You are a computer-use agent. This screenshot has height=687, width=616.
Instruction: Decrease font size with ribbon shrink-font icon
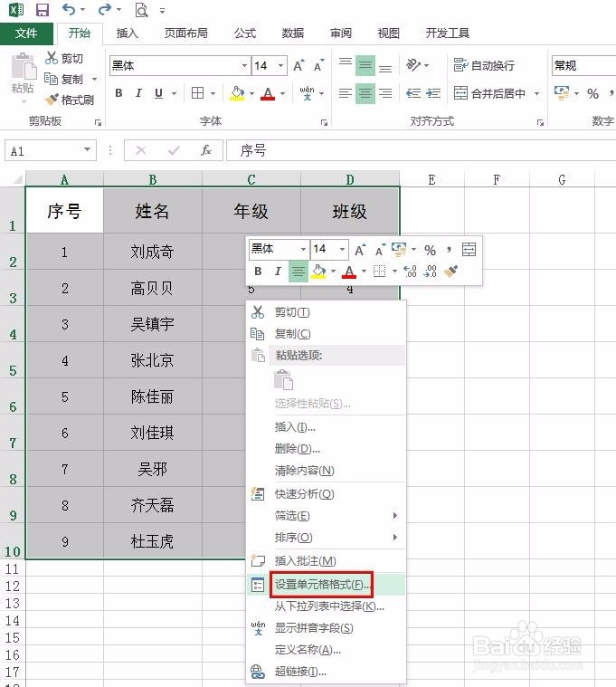coord(318,66)
